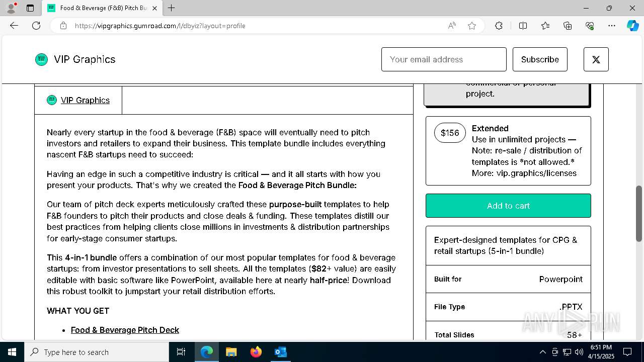Activate the Read aloud icon
Screen dimensions: 644x362
point(452,26)
